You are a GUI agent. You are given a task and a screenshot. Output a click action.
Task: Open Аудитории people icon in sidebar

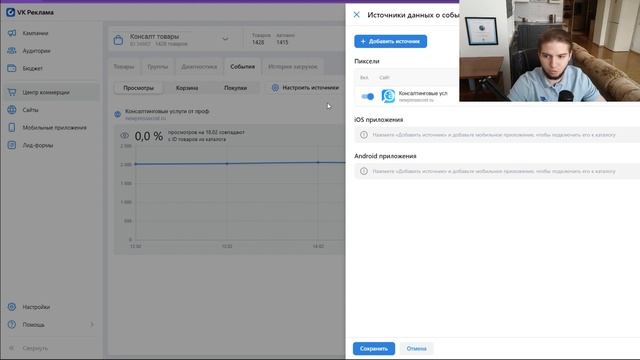click(x=12, y=51)
